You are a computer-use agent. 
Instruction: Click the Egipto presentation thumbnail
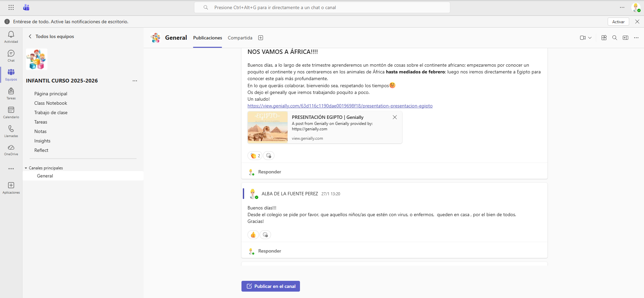[268, 128]
